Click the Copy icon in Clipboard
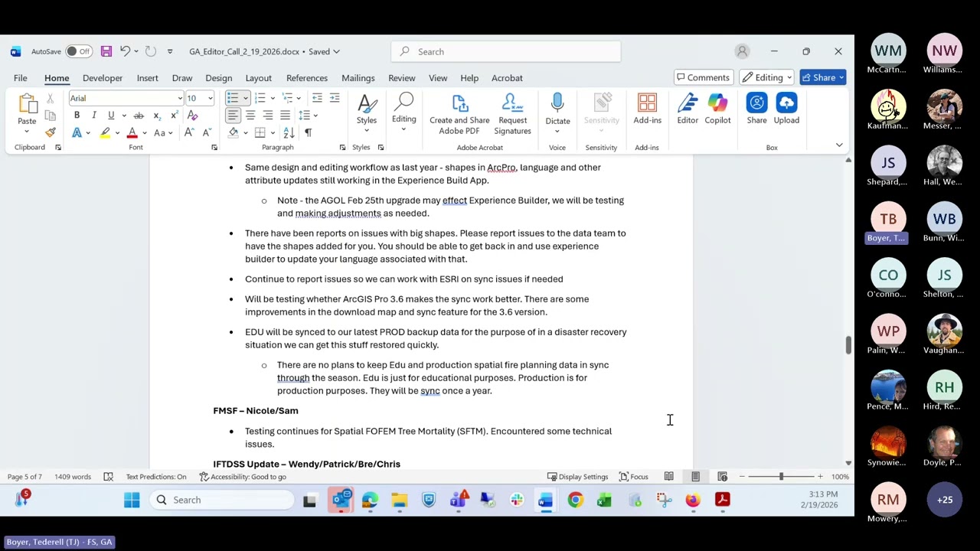The width and height of the screenshot is (980, 551). [51, 115]
